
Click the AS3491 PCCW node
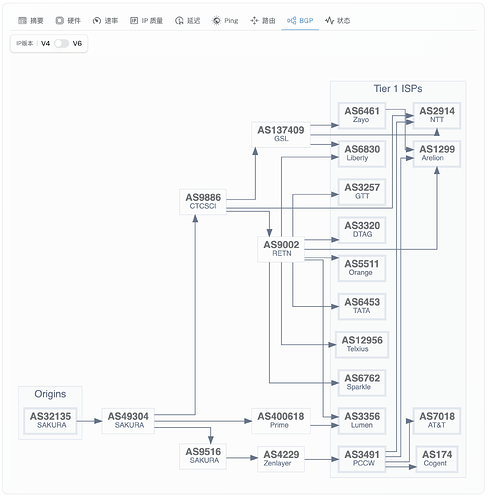click(x=362, y=459)
